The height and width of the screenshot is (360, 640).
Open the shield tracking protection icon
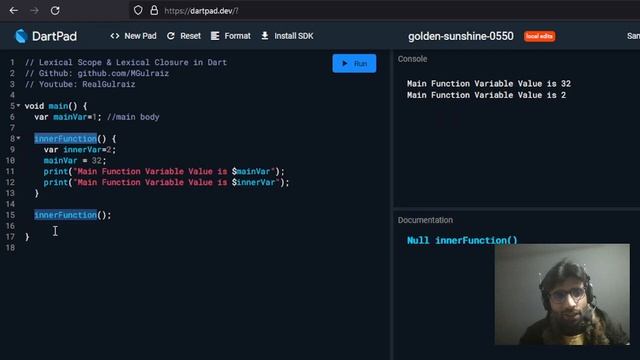tap(138, 10)
